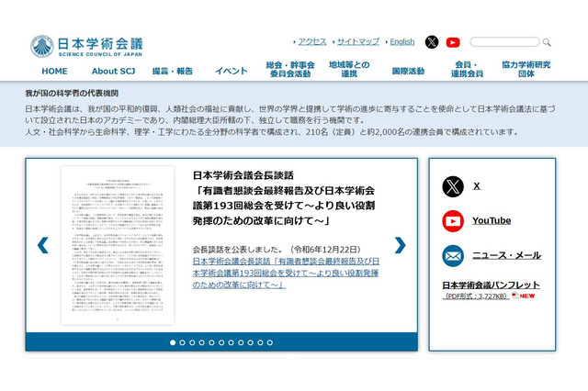Select the second slide indicator dot
Viewport: 588px width, 391px height.
click(182, 342)
